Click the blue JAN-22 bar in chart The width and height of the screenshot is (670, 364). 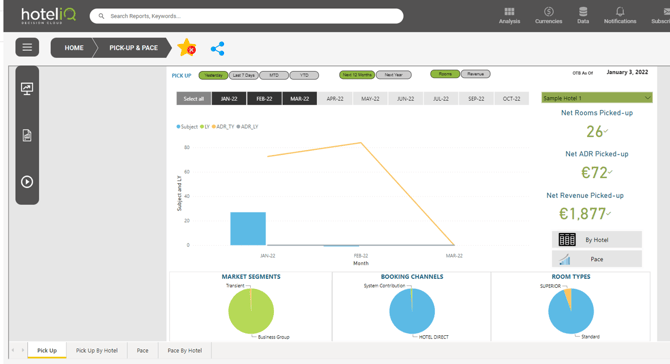pos(248,229)
